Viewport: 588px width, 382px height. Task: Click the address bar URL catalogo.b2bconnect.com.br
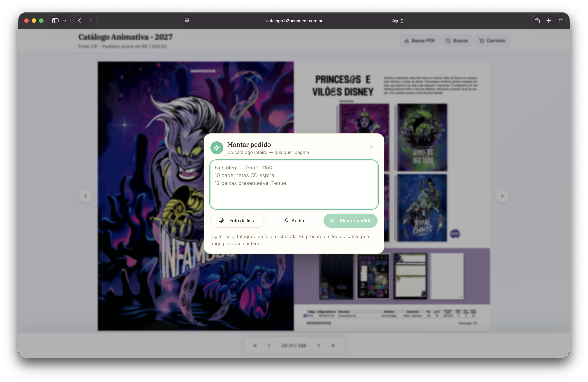pyautogui.click(x=294, y=21)
